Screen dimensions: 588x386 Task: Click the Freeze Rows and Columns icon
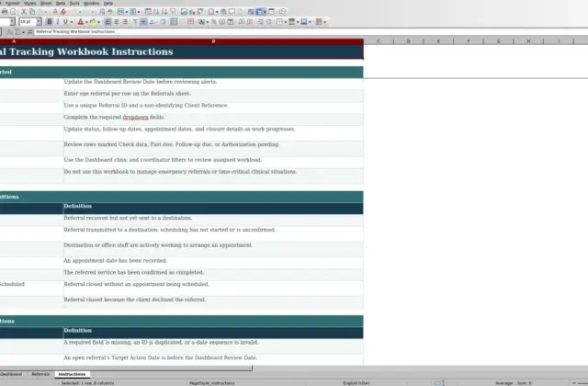(x=259, y=12)
